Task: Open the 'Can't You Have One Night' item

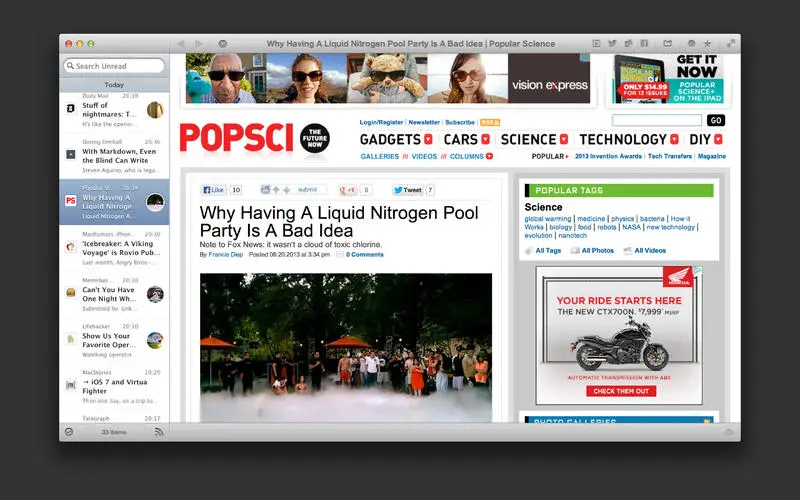Action: pyautogui.click(x=114, y=294)
